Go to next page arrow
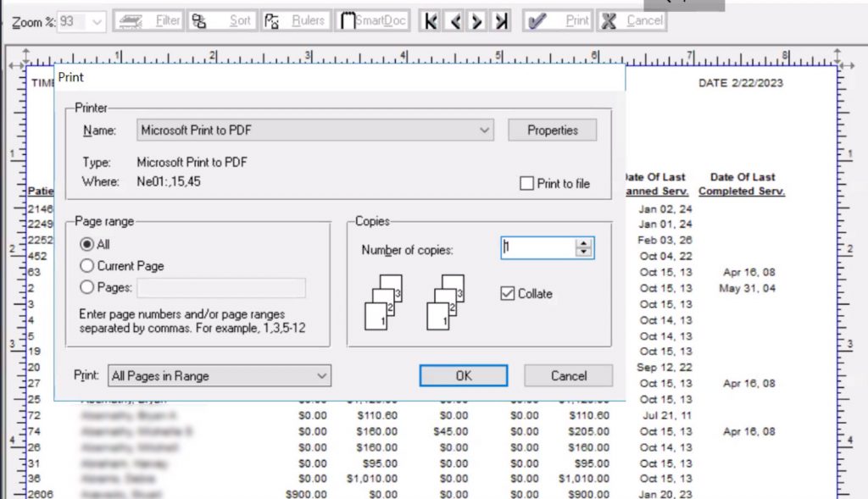The image size is (868, 499). tap(476, 21)
